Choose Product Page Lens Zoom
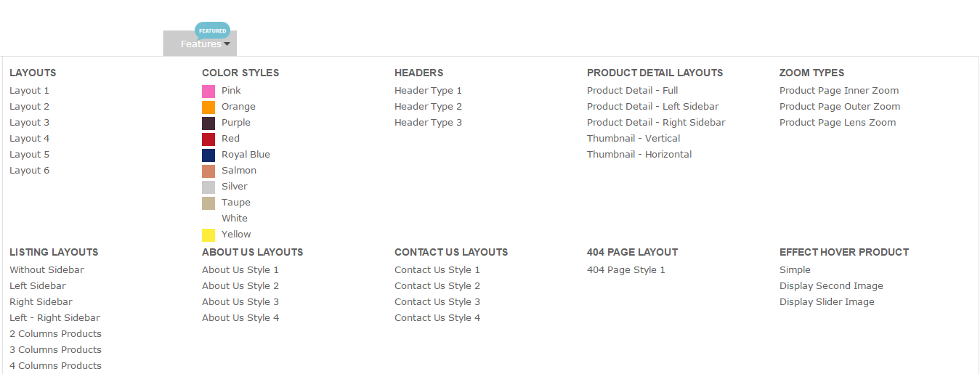This screenshot has height=374, width=980. 838,123
